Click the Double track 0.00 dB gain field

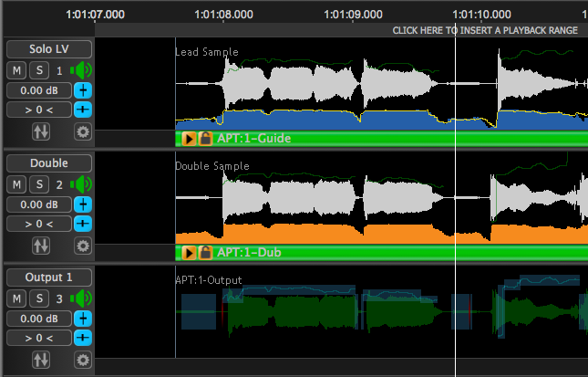tap(39, 204)
